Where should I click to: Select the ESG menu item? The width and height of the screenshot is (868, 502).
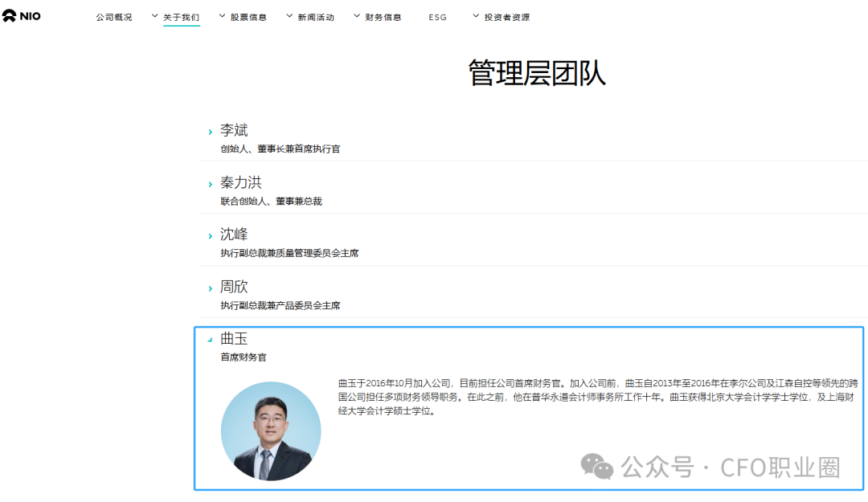(437, 16)
